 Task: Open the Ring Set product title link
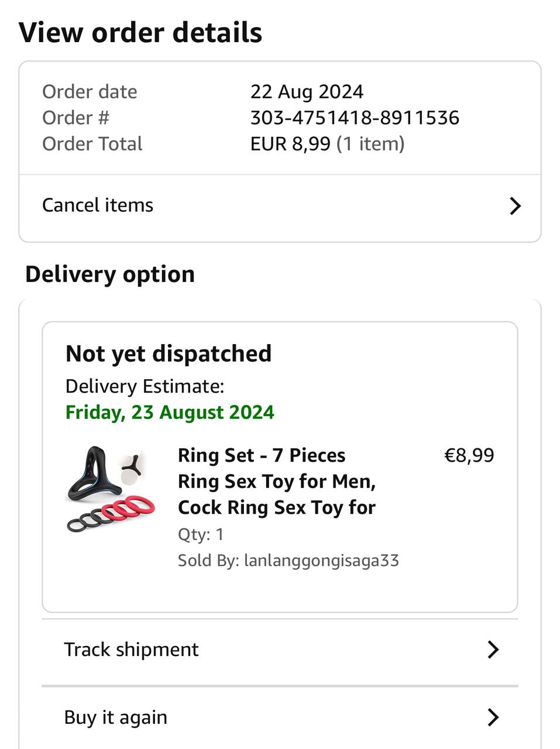point(277,481)
